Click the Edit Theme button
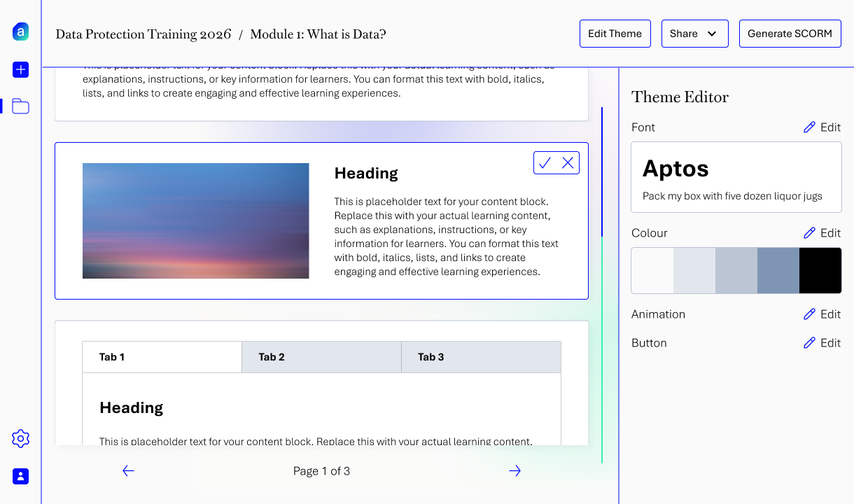The image size is (854, 504). (615, 34)
